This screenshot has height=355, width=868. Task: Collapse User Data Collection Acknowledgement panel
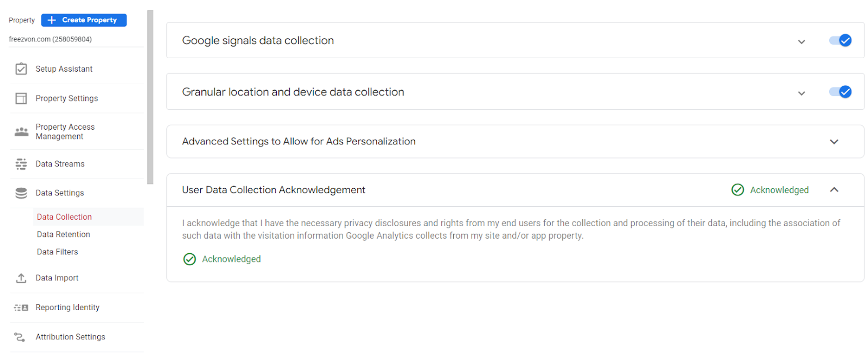[834, 190]
